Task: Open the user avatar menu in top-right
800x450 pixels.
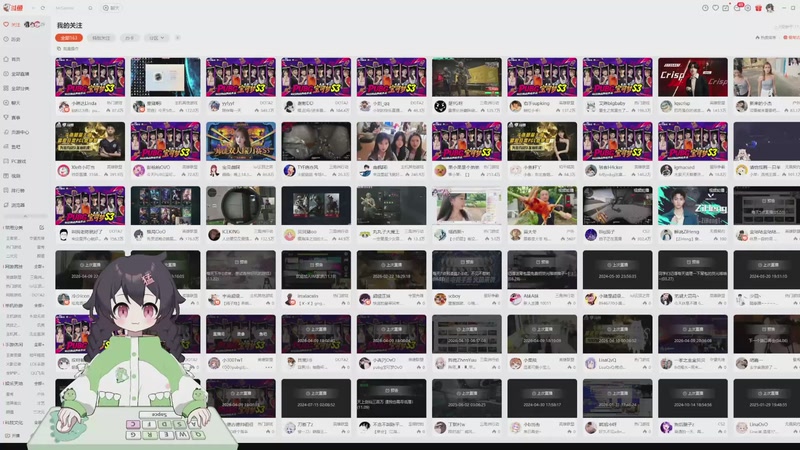Action: tap(770, 8)
